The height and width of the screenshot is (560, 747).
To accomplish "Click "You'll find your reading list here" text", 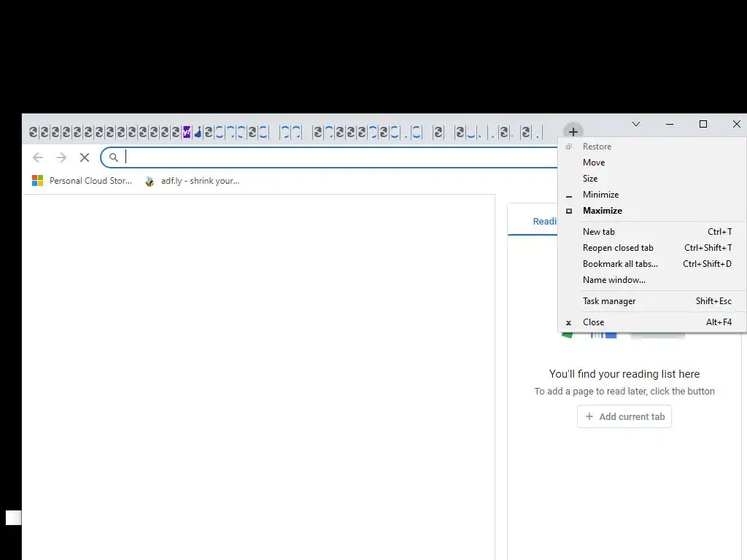I will pyautogui.click(x=624, y=374).
